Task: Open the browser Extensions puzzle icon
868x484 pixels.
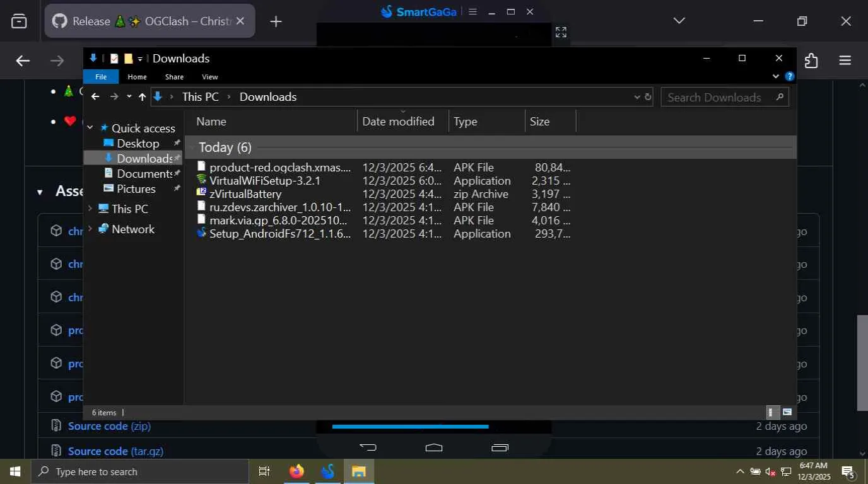Action: [x=811, y=60]
